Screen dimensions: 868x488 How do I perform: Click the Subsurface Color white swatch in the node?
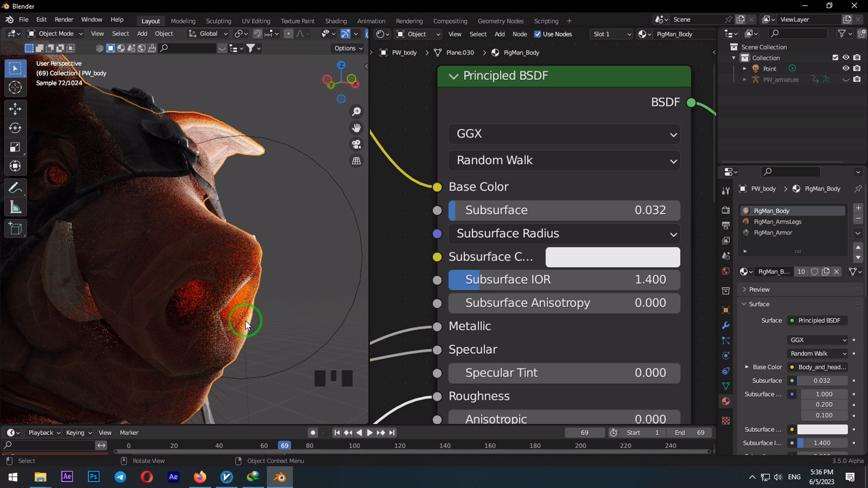coord(612,257)
